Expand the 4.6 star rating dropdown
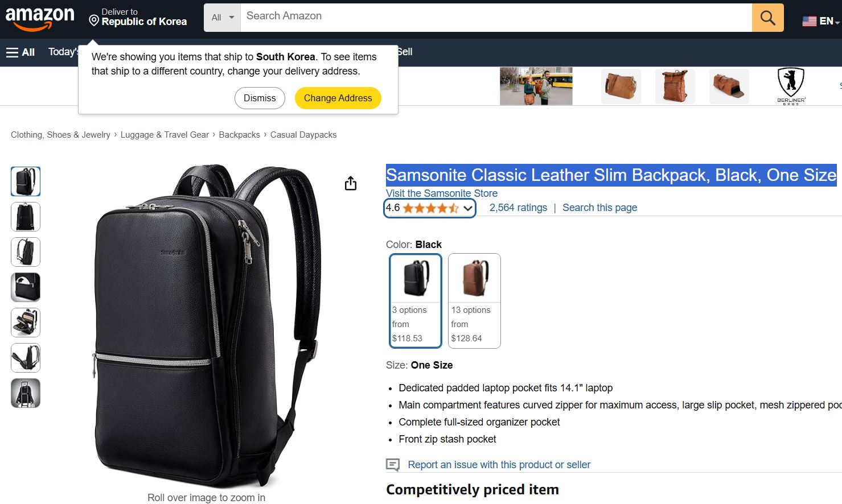This screenshot has height=504, width=842. (429, 208)
